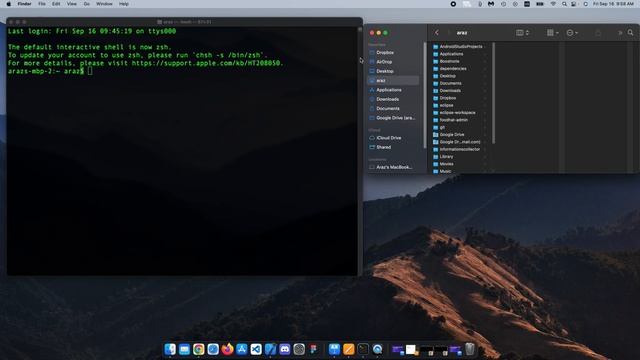Show more Finder toolbar items chevron
Viewport: 640px width, 360px height.
pos(620,33)
